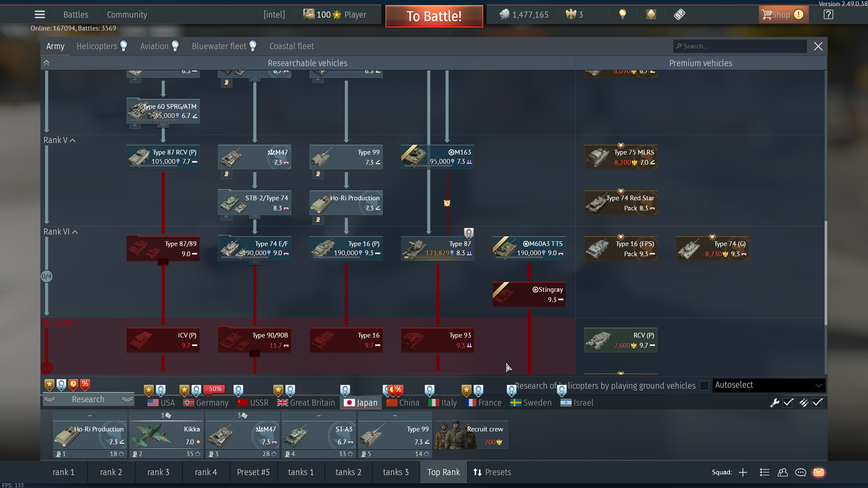
Task: Open the help question mark icon
Action: pyautogui.click(x=828, y=15)
